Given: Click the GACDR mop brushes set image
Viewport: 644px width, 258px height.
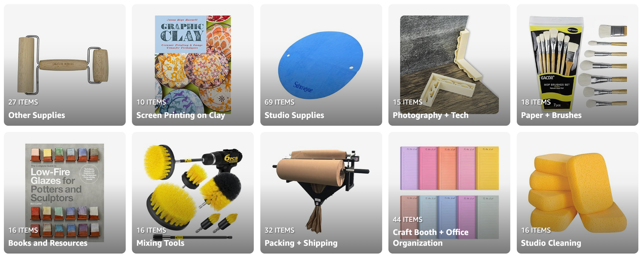Looking at the screenshot, I should click(x=578, y=63).
